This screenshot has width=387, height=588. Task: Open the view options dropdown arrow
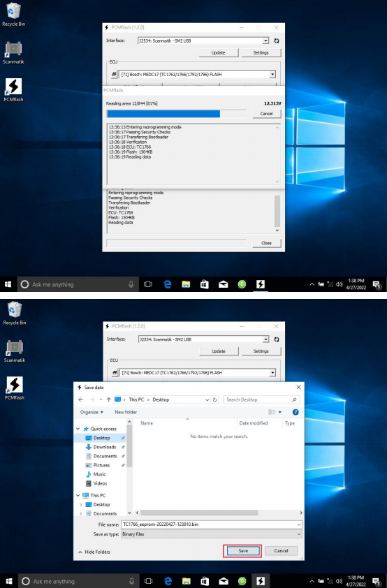(279, 412)
